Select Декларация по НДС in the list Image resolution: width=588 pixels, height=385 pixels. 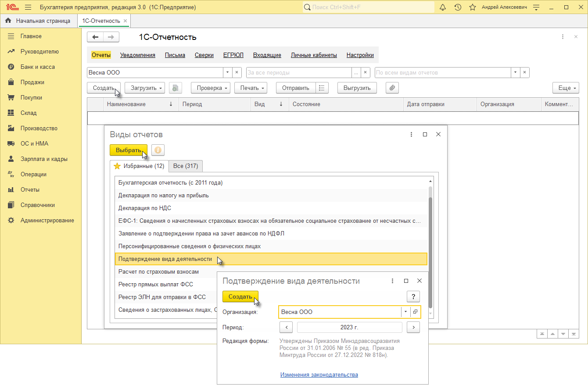[x=271, y=208]
